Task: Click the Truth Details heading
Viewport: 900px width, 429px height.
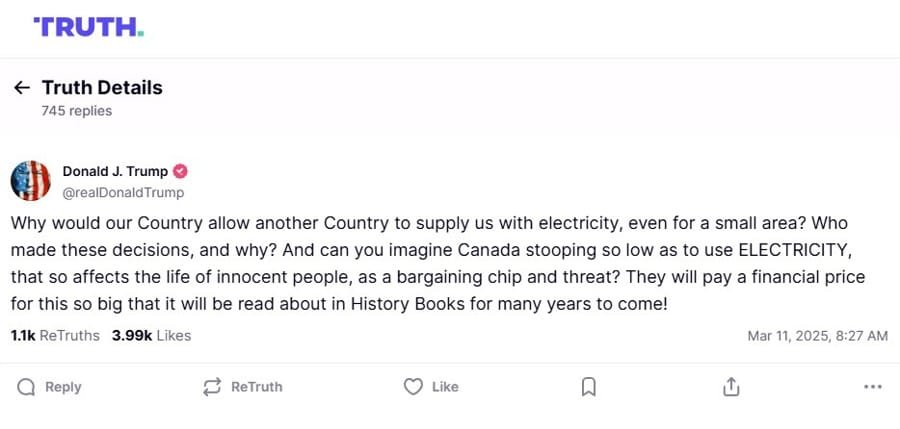Action: coord(102,88)
